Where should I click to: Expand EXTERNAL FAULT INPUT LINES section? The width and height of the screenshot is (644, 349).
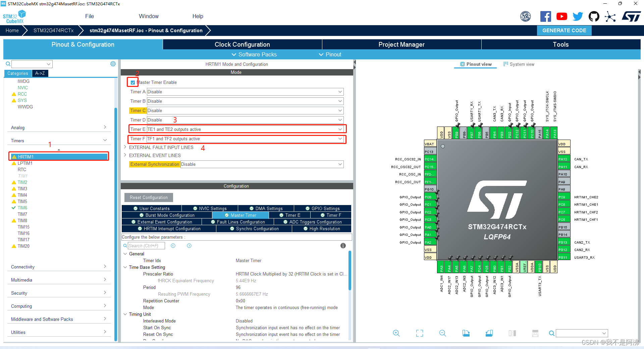pos(125,147)
